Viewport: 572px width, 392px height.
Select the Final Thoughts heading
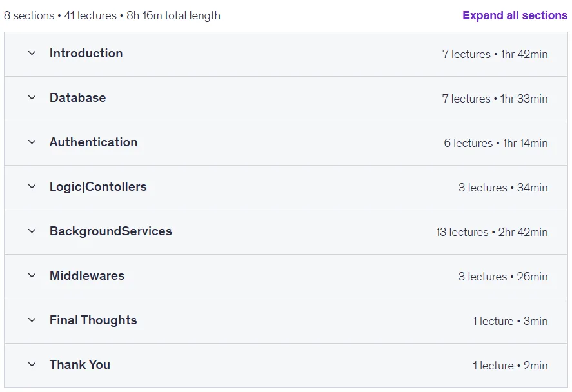pyautogui.click(x=94, y=320)
